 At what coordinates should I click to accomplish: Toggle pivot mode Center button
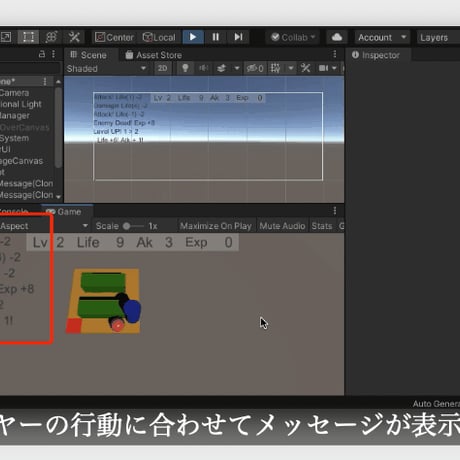tap(114, 37)
